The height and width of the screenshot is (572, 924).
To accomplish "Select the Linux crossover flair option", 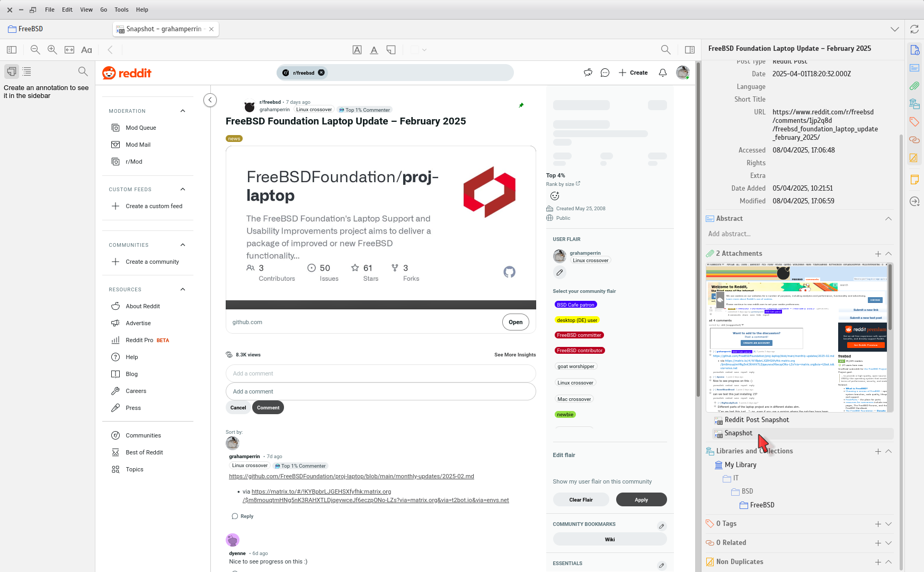I will click(575, 382).
